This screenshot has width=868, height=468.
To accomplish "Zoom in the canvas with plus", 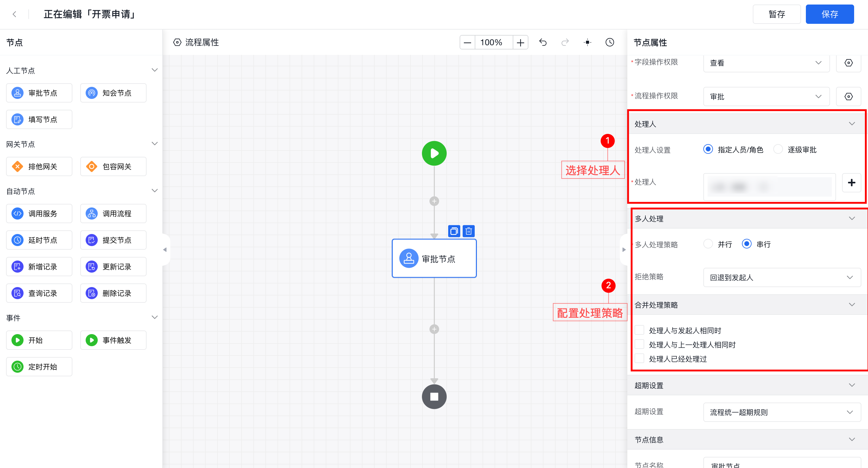I will tap(521, 43).
